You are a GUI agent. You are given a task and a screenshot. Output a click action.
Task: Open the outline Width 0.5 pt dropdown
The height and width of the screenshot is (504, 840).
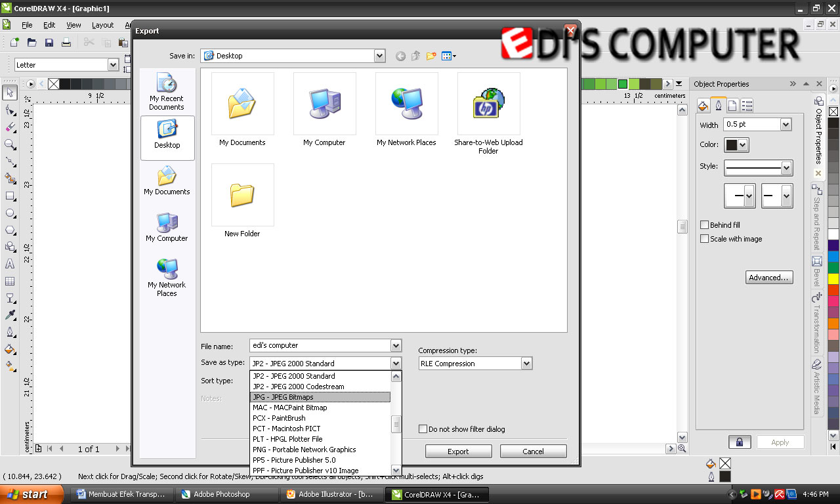pyautogui.click(x=786, y=125)
